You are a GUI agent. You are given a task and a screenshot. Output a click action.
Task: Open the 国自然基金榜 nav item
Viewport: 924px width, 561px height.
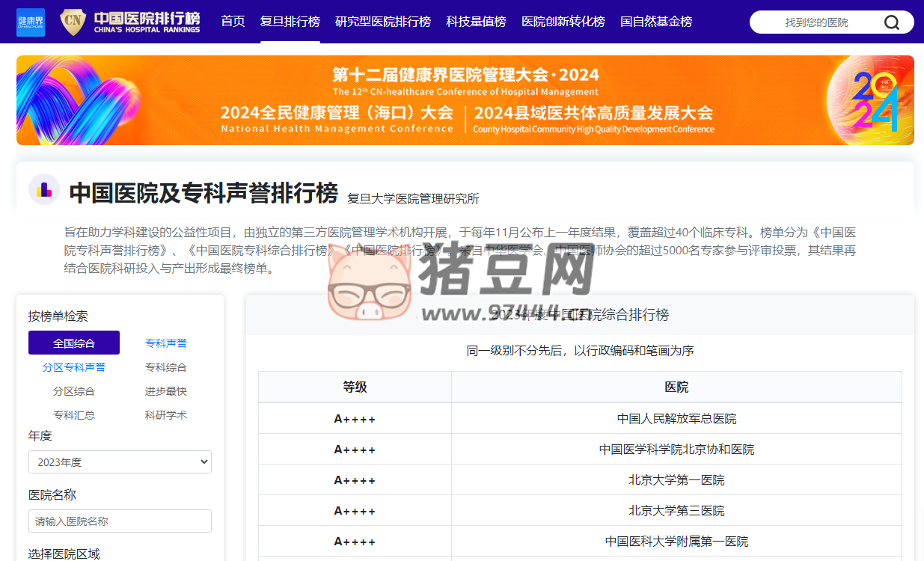pyautogui.click(x=656, y=22)
